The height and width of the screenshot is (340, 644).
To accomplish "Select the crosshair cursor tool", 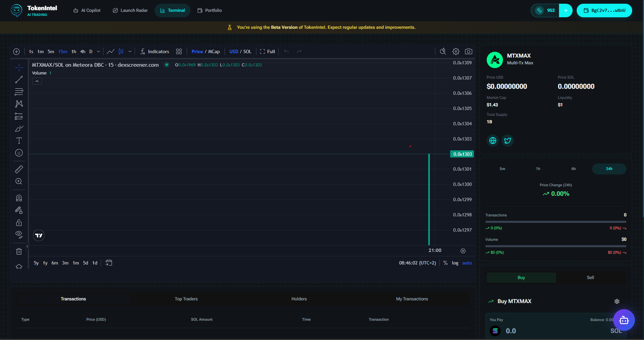I will (x=19, y=67).
